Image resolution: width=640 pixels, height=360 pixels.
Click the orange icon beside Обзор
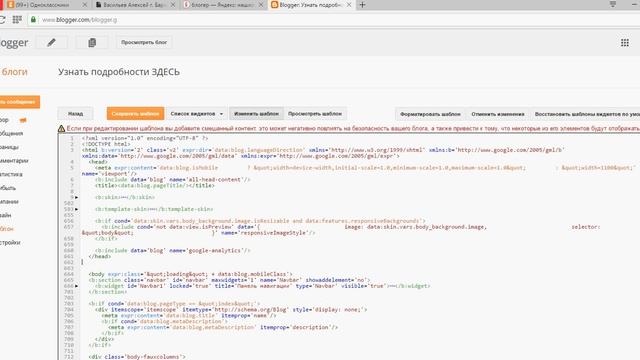23,120
